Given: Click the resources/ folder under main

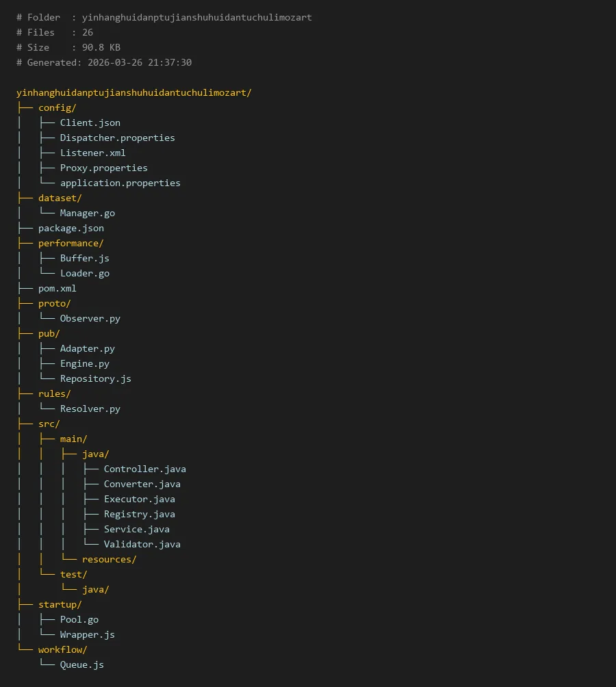Looking at the screenshot, I should tap(109, 559).
